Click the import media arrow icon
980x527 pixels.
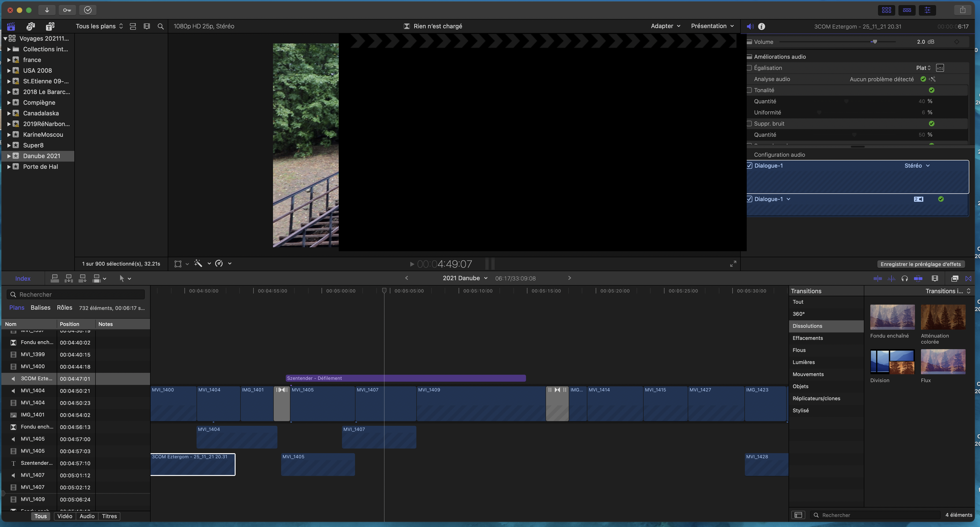click(47, 10)
